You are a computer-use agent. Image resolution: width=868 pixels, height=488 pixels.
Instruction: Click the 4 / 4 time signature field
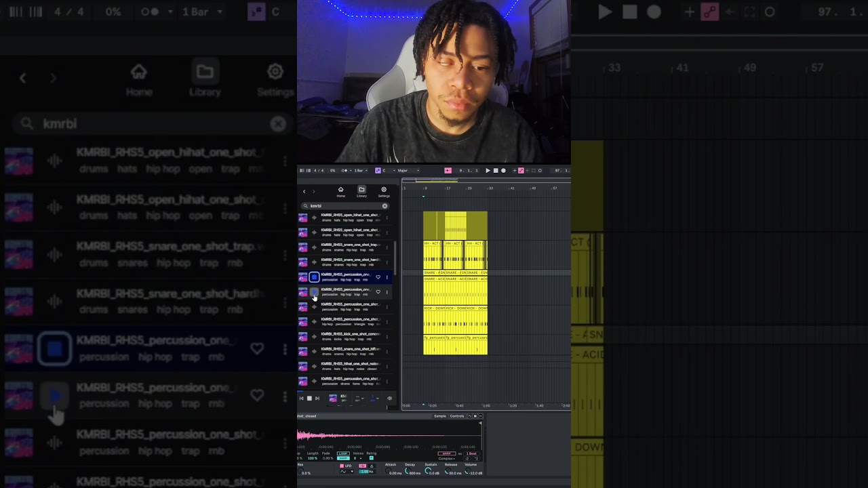click(x=319, y=171)
